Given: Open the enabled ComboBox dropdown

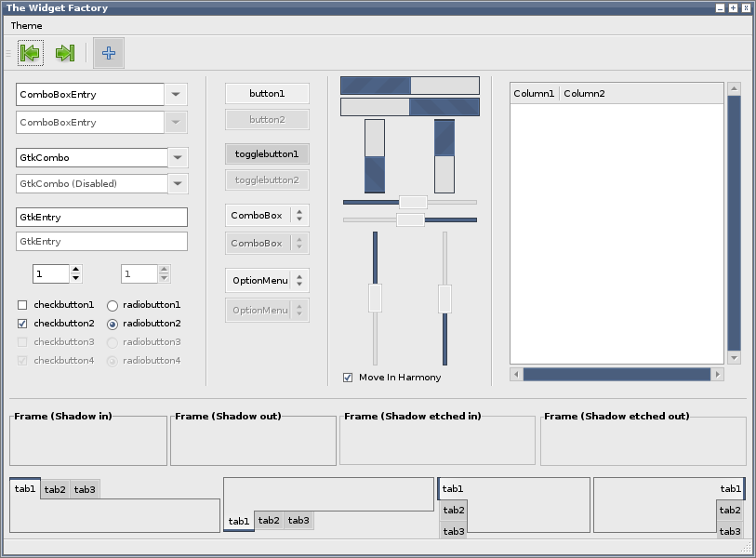Looking at the screenshot, I should click(267, 216).
